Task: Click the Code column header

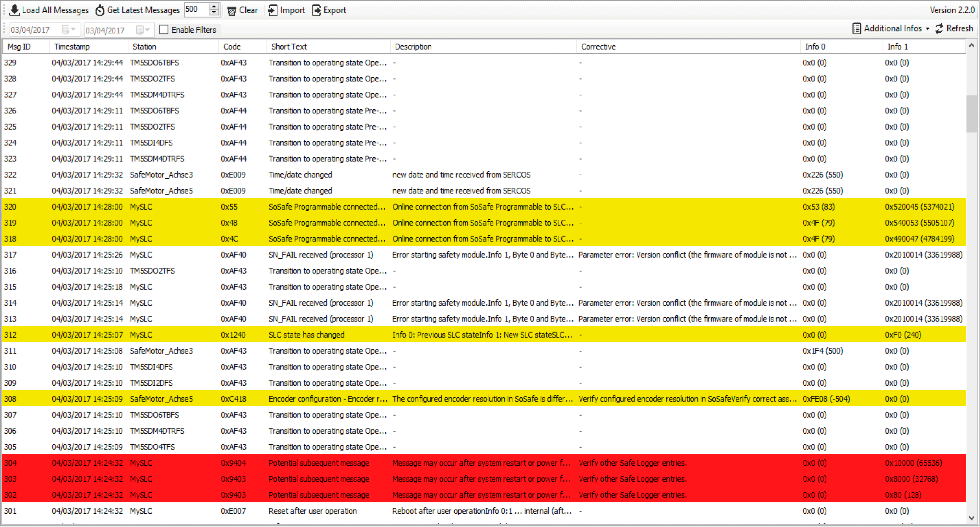Action: tap(232, 47)
